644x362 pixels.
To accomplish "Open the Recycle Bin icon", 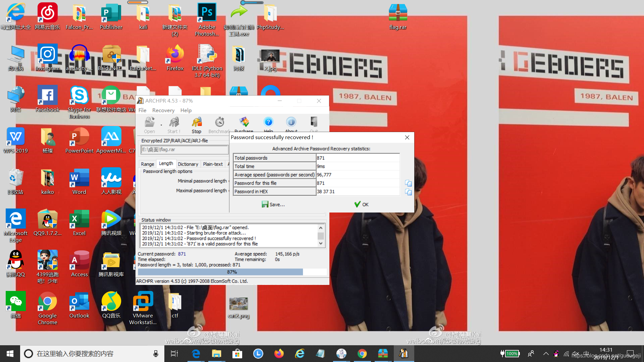I will point(16,181).
